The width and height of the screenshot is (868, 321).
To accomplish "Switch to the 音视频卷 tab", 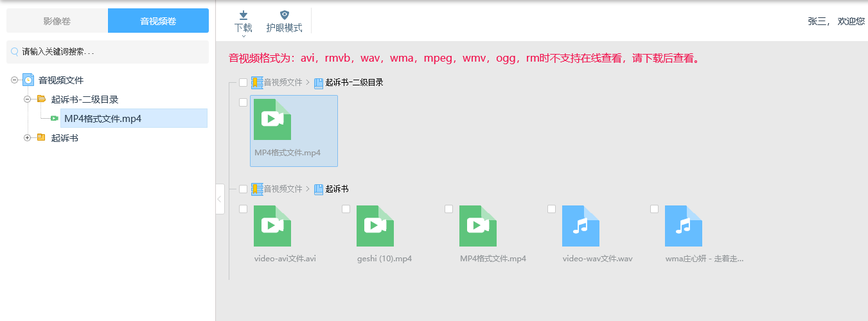I will click(158, 21).
